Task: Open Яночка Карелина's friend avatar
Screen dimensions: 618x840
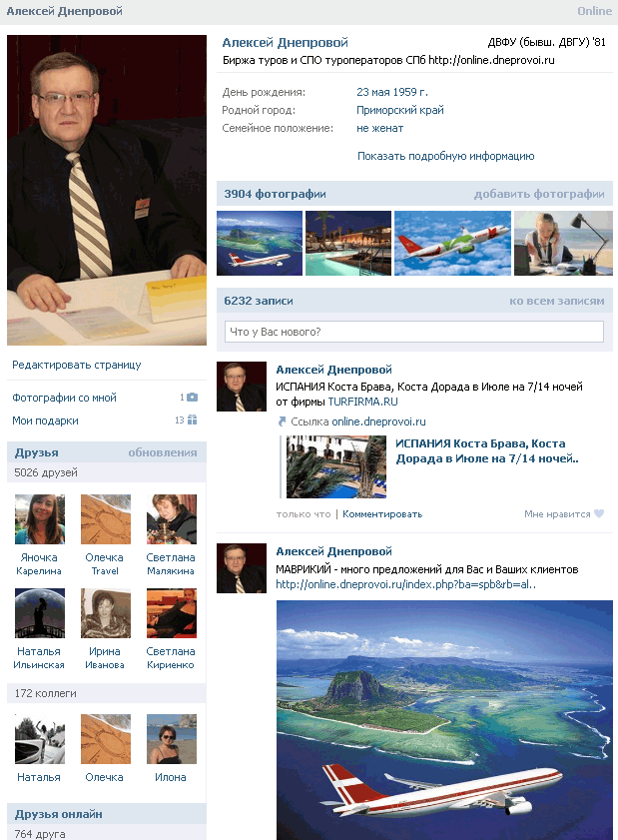Action: pyautogui.click(x=40, y=519)
